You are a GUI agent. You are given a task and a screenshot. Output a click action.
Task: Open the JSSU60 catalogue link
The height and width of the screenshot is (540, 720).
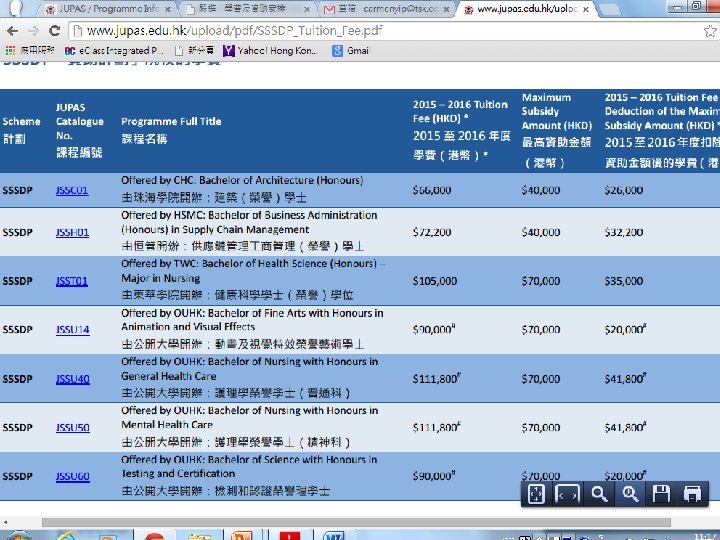point(73,476)
